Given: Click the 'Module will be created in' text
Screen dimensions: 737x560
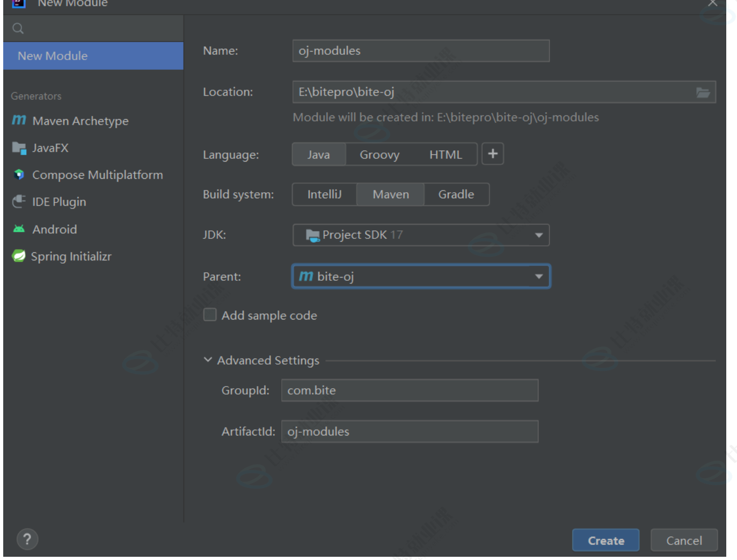Looking at the screenshot, I should 446,117.
